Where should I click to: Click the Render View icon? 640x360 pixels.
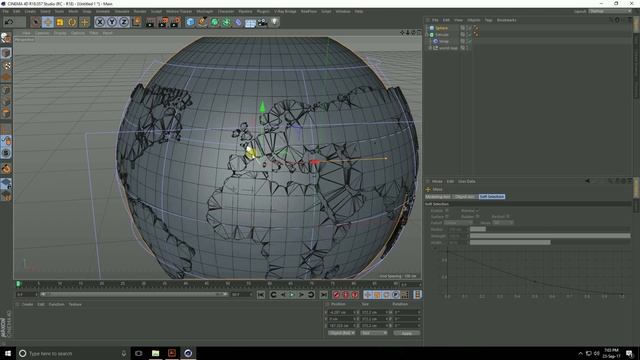pyautogui.click(x=151, y=22)
